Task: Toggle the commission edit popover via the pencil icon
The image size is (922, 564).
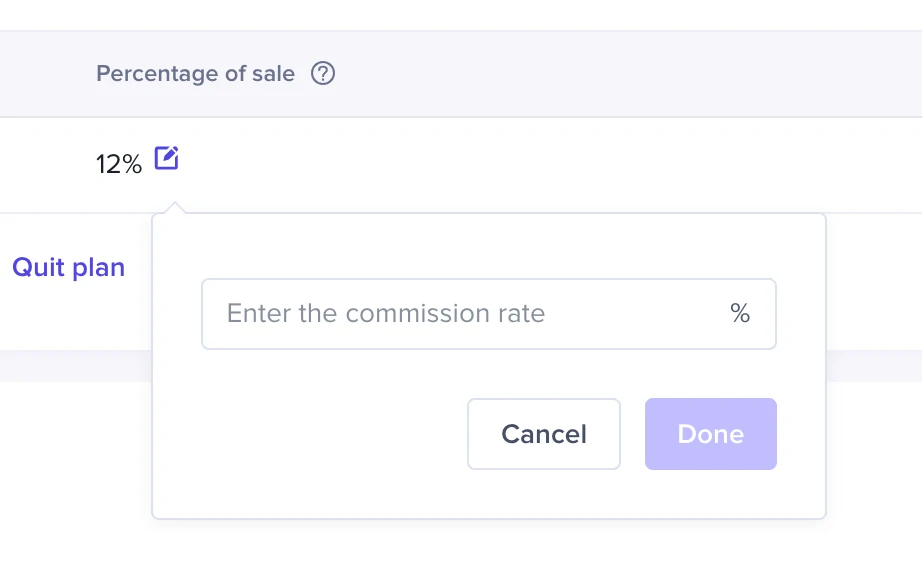Action: (x=166, y=158)
